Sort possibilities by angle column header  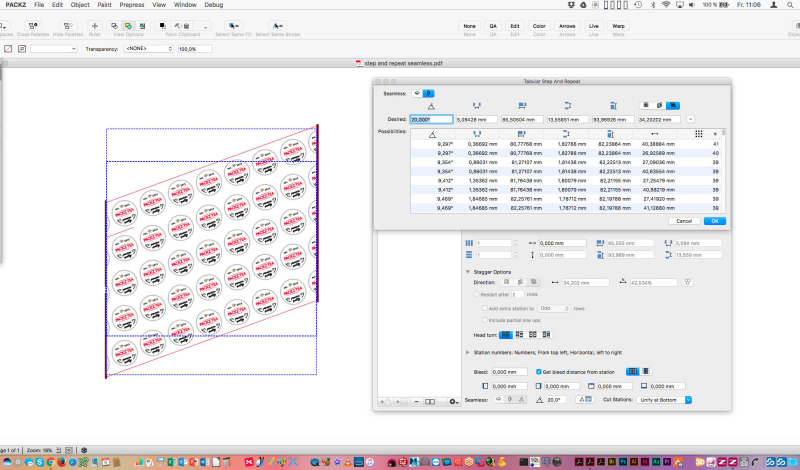pyautogui.click(x=432, y=134)
